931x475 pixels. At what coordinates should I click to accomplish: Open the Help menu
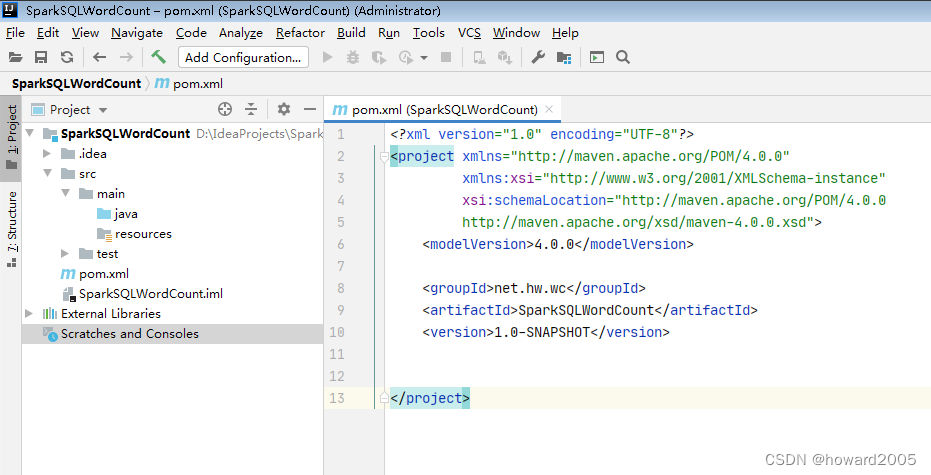click(565, 33)
